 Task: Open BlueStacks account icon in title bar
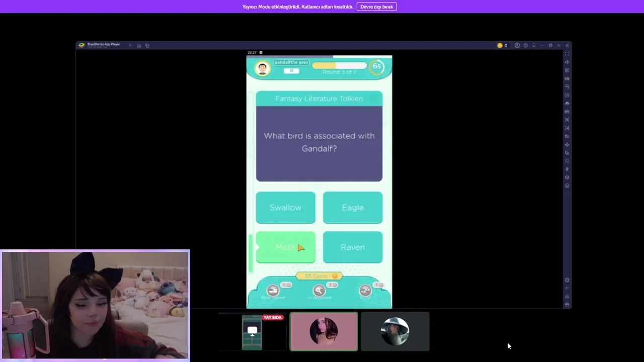click(x=517, y=45)
